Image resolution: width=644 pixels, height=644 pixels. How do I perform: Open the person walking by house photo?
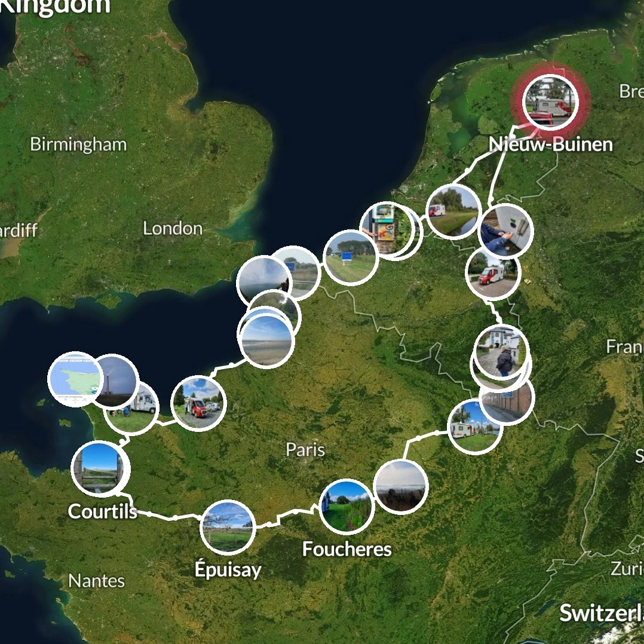tap(501, 352)
